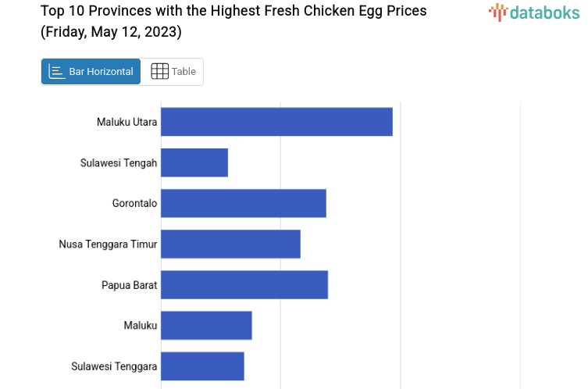Screen dimensions: 588x389
Task: Click the Sulawesi Tengah bar
Action: [194, 162]
